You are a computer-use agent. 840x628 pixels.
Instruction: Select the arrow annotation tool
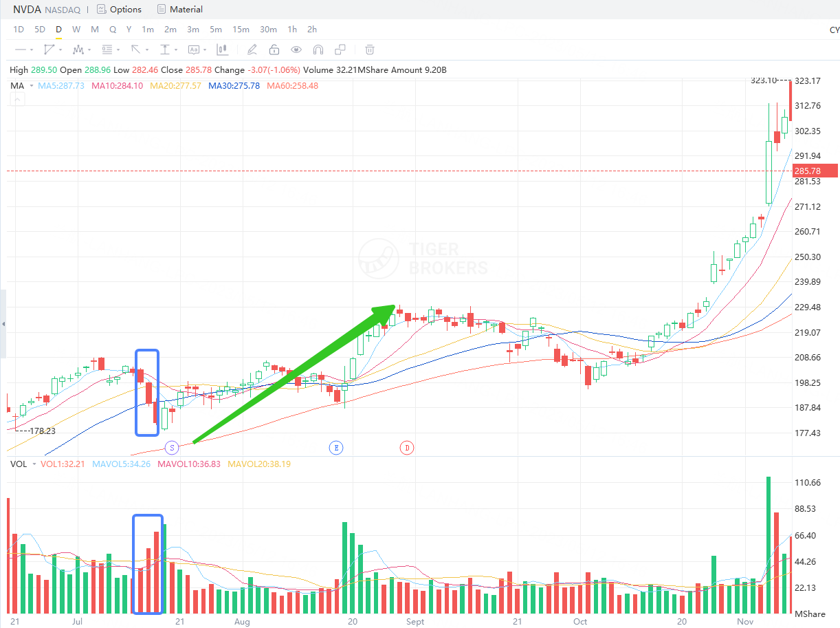[x=136, y=50]
